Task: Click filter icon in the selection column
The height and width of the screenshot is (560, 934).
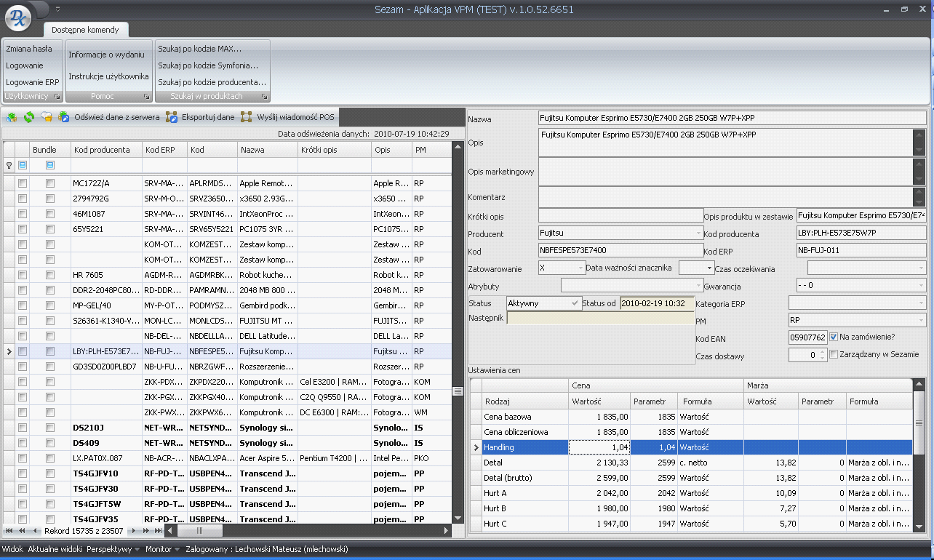Action: (23, 165)
